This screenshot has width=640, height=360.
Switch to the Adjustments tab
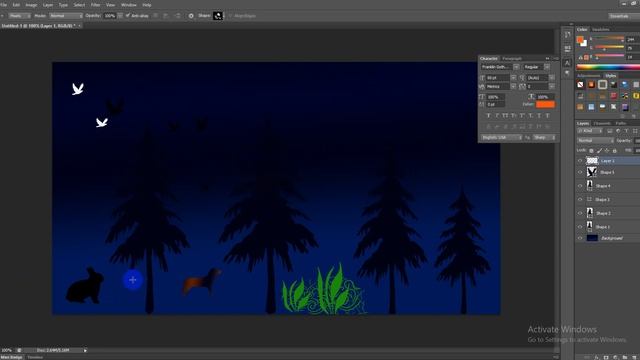[589, 76]
